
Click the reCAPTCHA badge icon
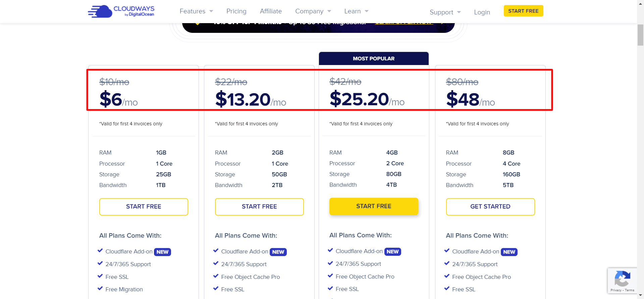622,278
